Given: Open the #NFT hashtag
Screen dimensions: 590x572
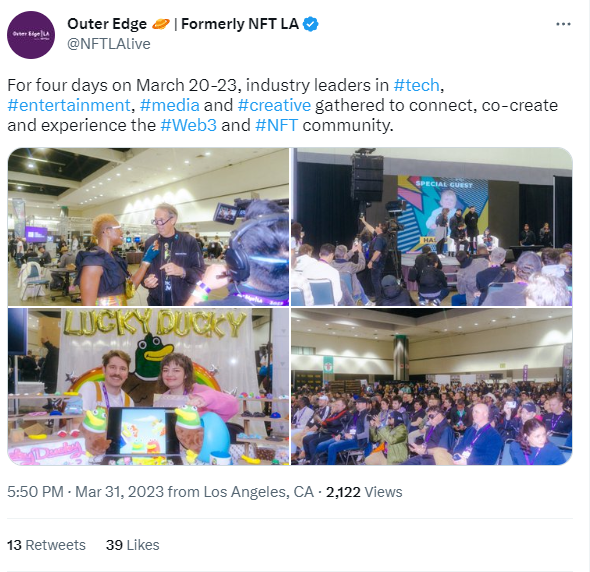Looking at the screenshot, I should coord(277,125).
